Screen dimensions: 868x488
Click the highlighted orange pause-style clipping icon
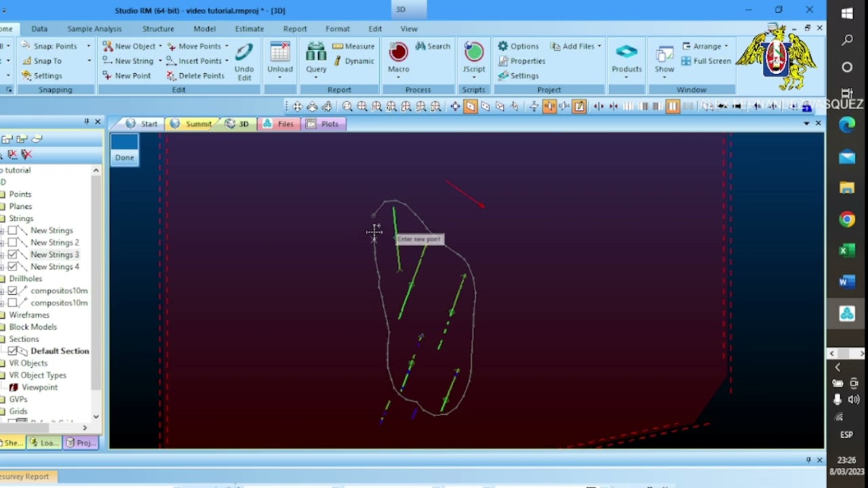click(x=673, y=106)
